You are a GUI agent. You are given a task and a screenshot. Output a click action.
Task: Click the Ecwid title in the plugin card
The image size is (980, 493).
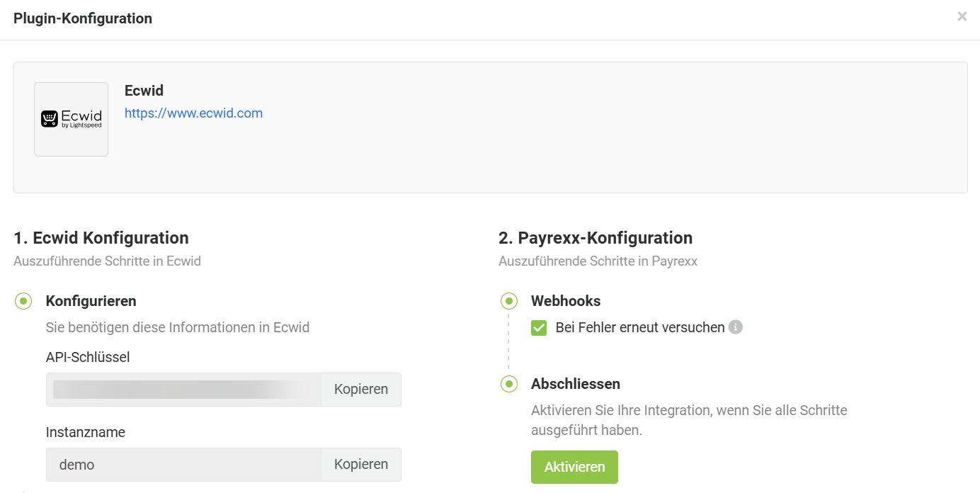click(144, 91)
